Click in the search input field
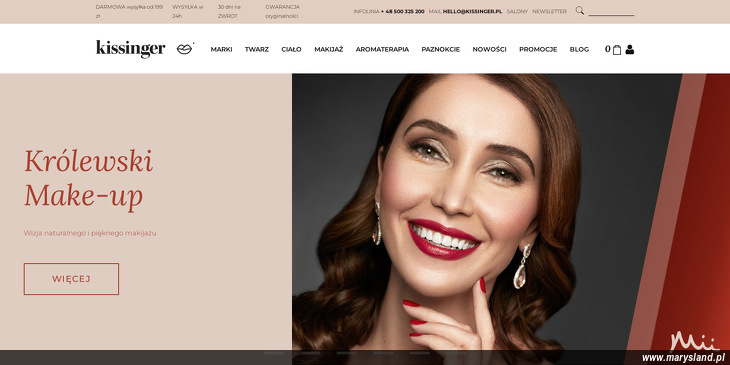Image resolution: width=730 pixels, height=365 pixels. 611,11
